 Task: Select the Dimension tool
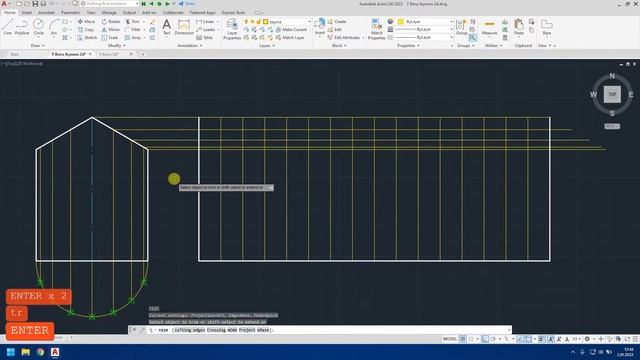[184, 27]
